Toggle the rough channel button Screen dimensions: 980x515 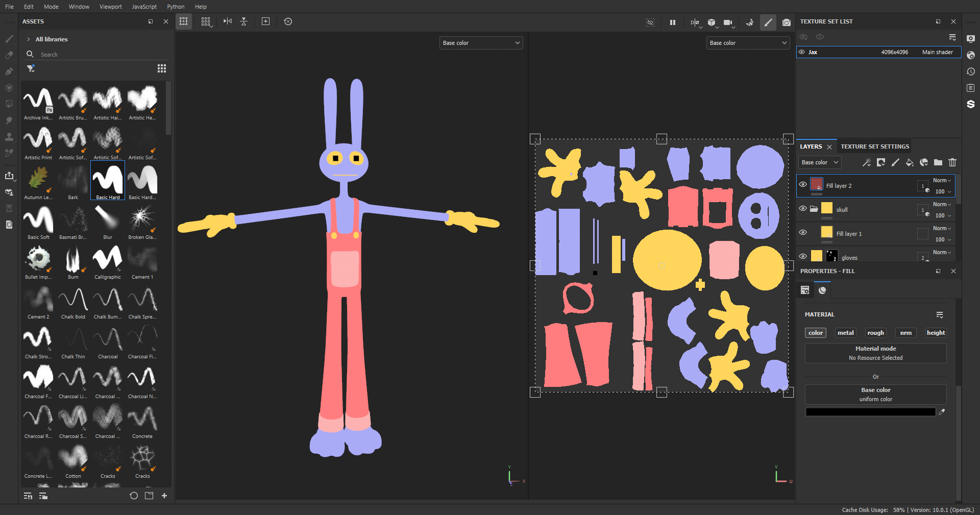pos(876,333)
